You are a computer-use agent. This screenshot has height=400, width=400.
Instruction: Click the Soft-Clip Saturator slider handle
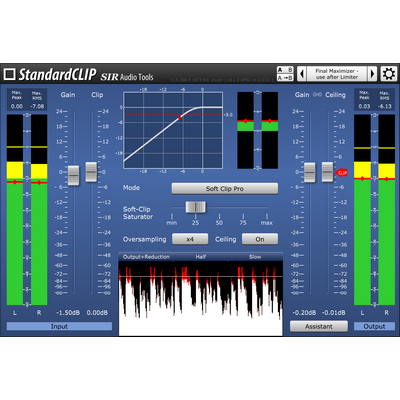click(x=196, y=207)
